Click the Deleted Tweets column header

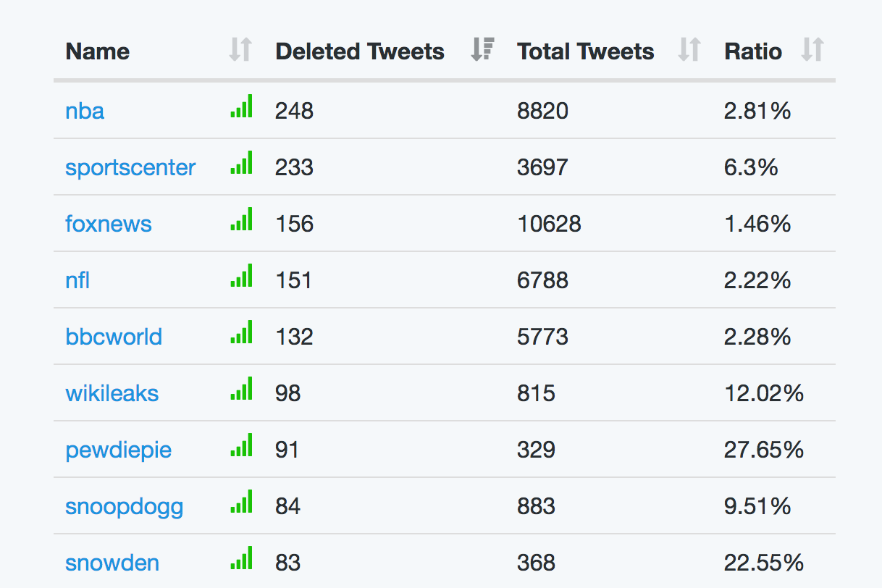(x=360, y=51)
